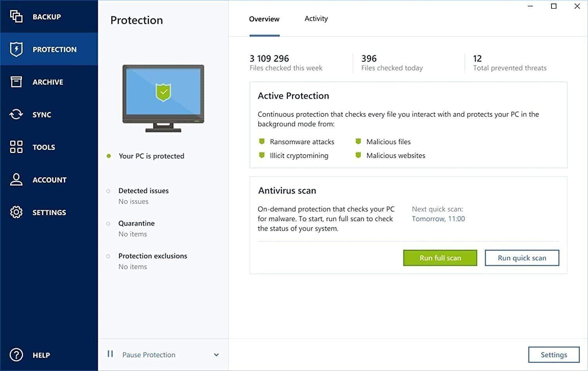
Task: Click the Tomorrow, 11:00 scan schedule link
Action: (x=438, y=219)
